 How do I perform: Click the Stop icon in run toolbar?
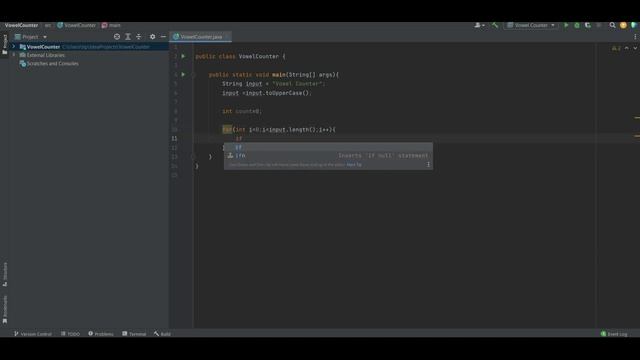(x=599, y=25)
